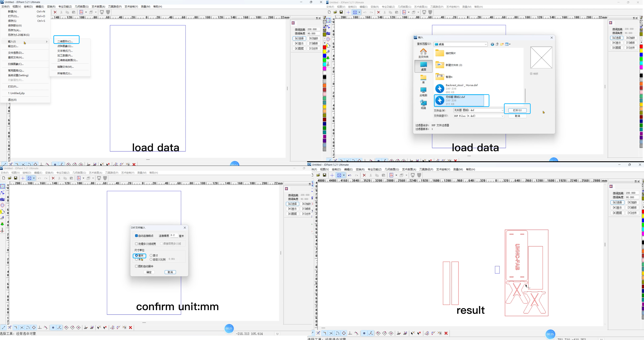Click Open folder icon in bottom-left window toolbar
The width and height of the screenshot is (644, 340).
pyautogui.click(x=10, y=178)
